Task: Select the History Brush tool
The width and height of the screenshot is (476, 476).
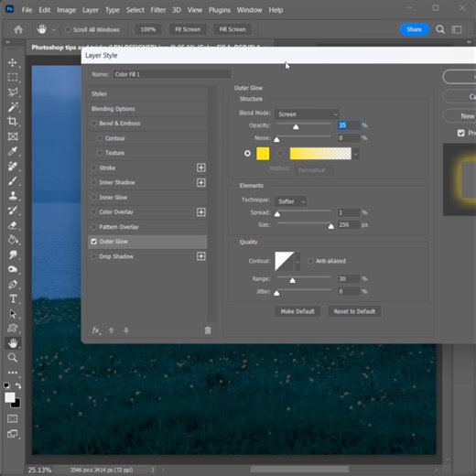Action: pyautogui.click(x=13, y=211)
